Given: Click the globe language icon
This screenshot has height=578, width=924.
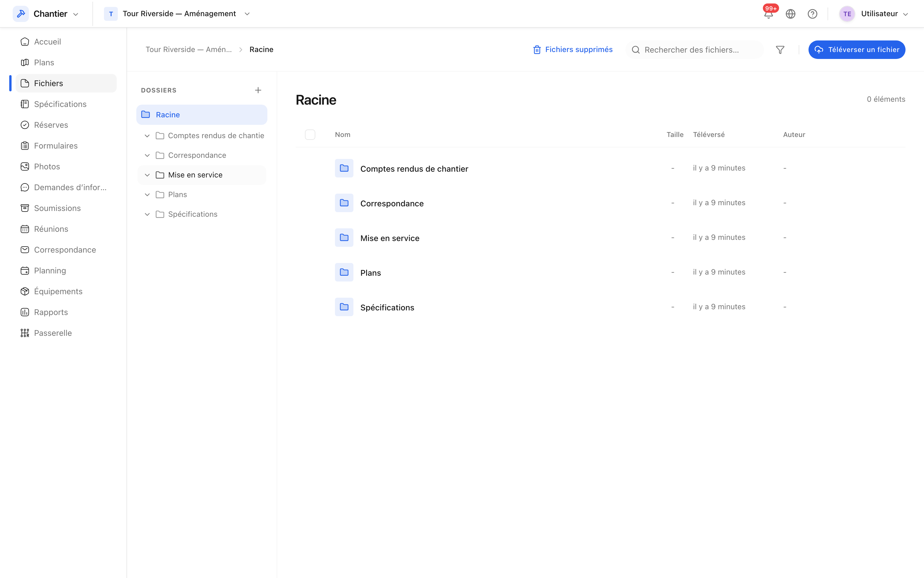Looking at the screenshot, I should 790,14.
